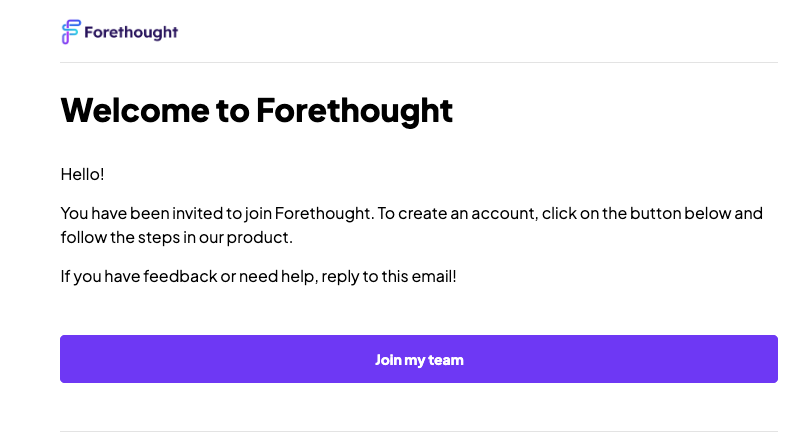Click the follow the steps in our product line
Viewport: 804px width, 448px height.
pos(176,237)
